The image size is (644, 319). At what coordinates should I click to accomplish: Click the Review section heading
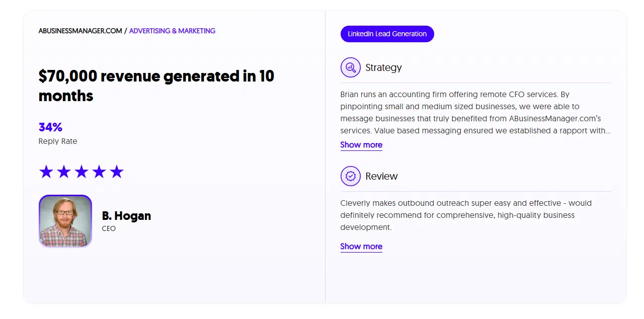click(x=381, y=176)
